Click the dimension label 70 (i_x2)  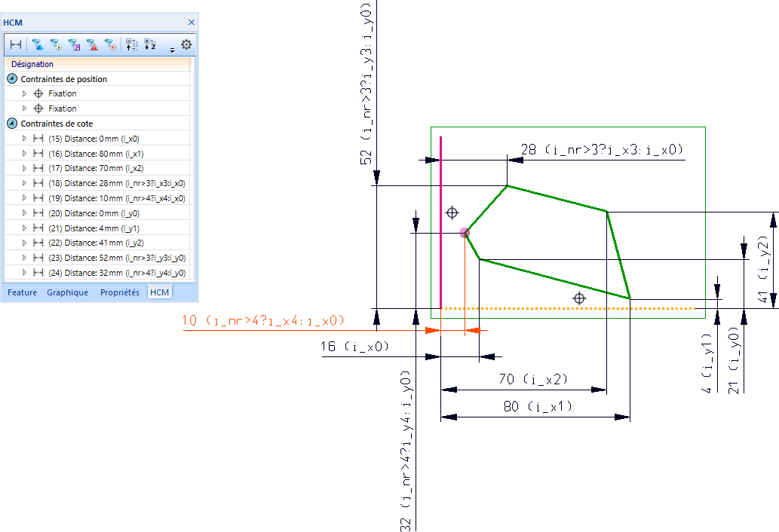tap(533, 380)
